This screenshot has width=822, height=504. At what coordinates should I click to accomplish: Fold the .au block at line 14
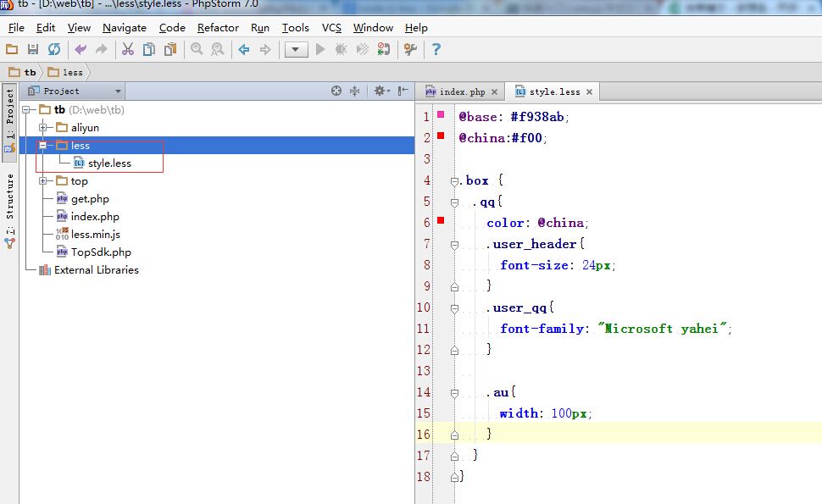454,393
